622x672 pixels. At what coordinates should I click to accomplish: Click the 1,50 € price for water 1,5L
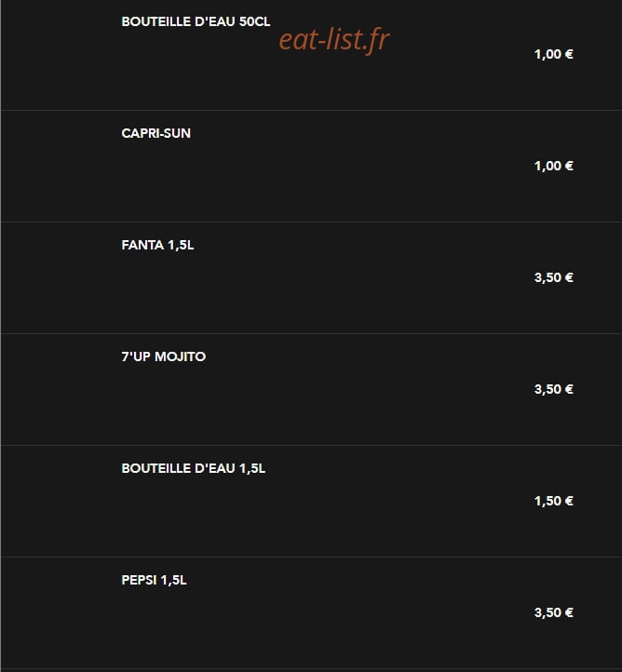point(553,501)
